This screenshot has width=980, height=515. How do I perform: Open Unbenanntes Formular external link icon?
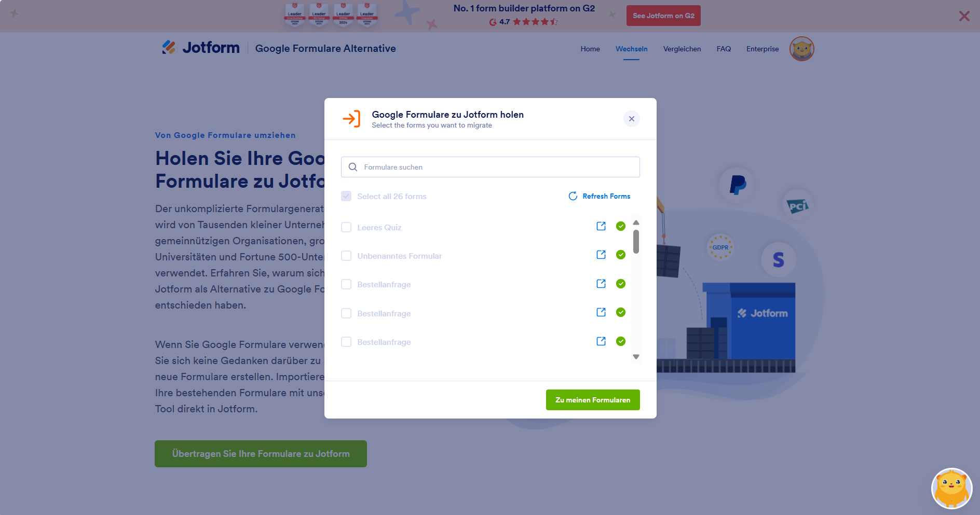[601, 255]
